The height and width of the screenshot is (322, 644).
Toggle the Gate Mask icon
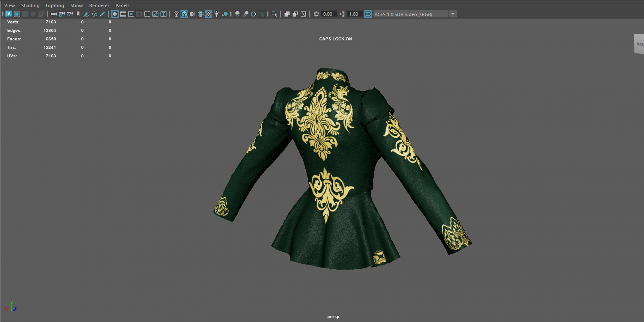(139, 14)
